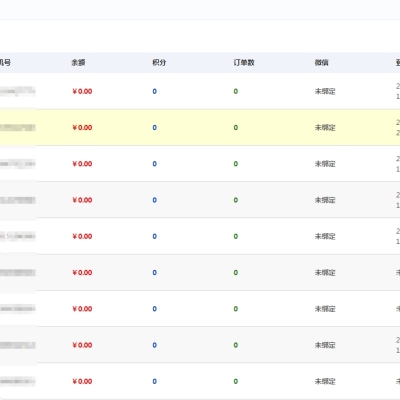The height and width of the screenshot is (400, 400).
Task: Click the 余额 column header
Action: point(78,62)
